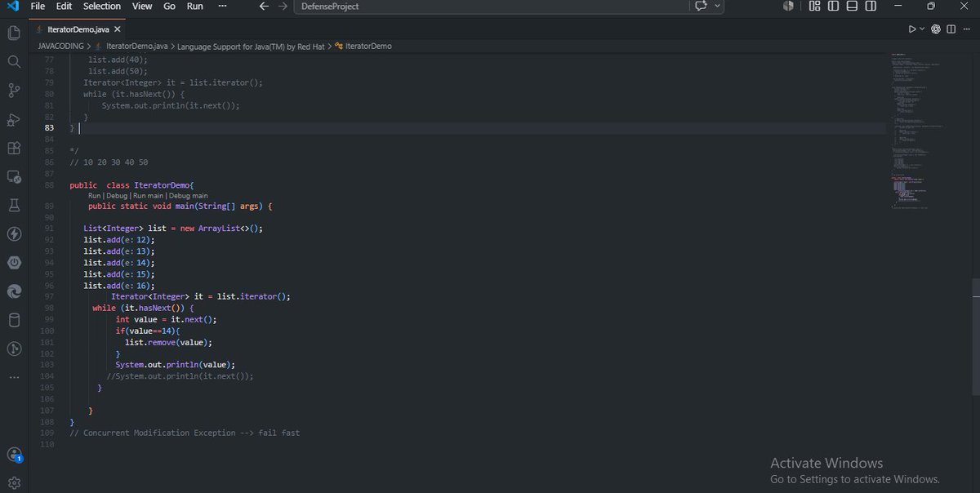Select the IteratorDemo.java editor tab
Screen dimensions: 980x493
tap(78, 29)
